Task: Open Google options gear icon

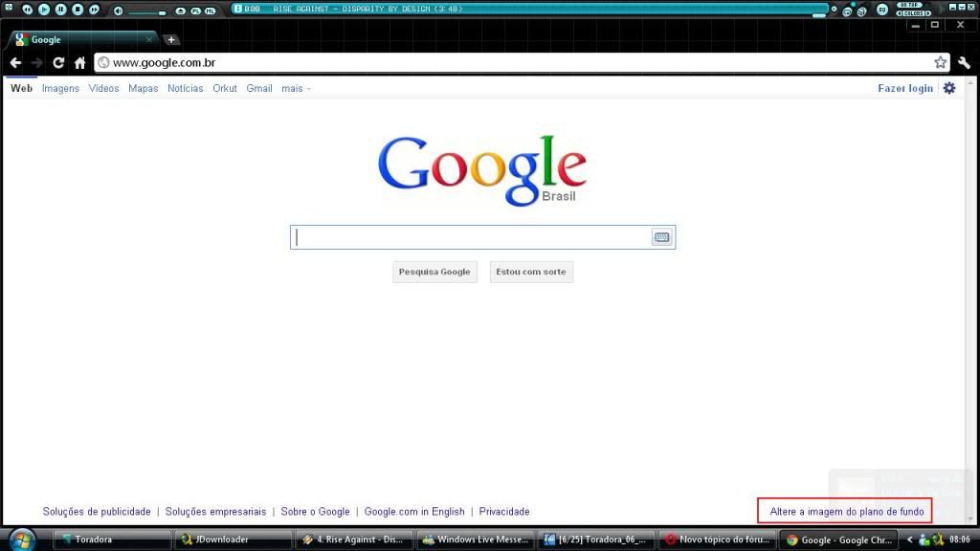Action: point(949,88)
